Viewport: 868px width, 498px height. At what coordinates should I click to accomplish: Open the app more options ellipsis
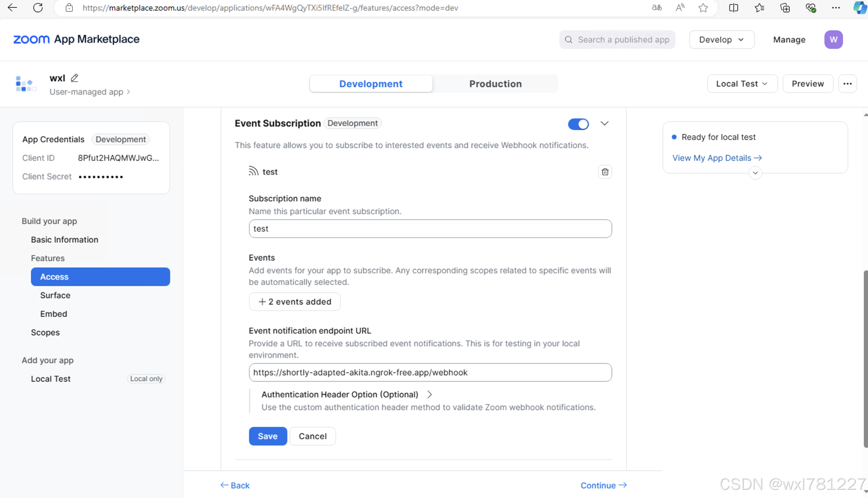click(847, 84)
